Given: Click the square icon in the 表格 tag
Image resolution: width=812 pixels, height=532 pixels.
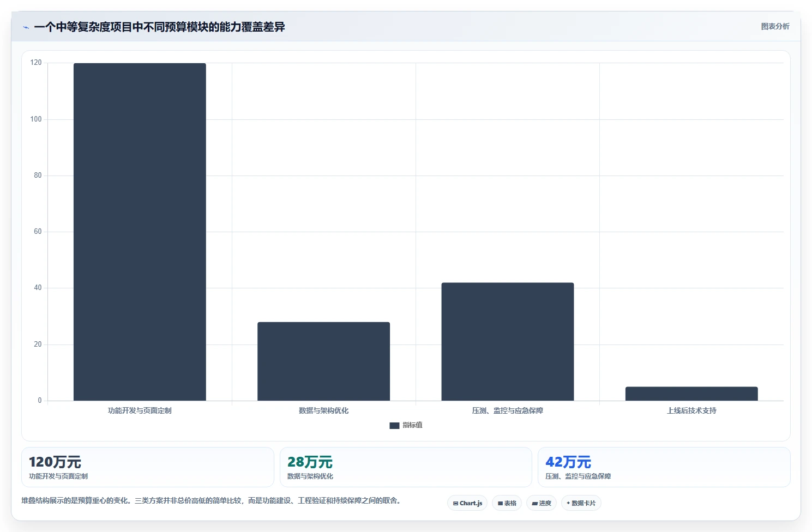Looking at the screenshot, I should pos(500,504).
